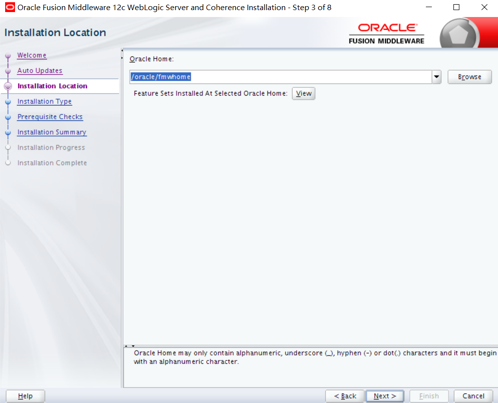Click the Browse button
This screenshot has width=498, height=403.
tap(469, 77)
